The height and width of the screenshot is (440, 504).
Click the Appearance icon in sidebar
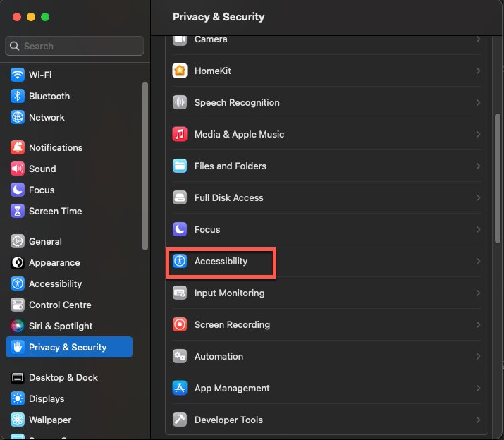point(18,263)
